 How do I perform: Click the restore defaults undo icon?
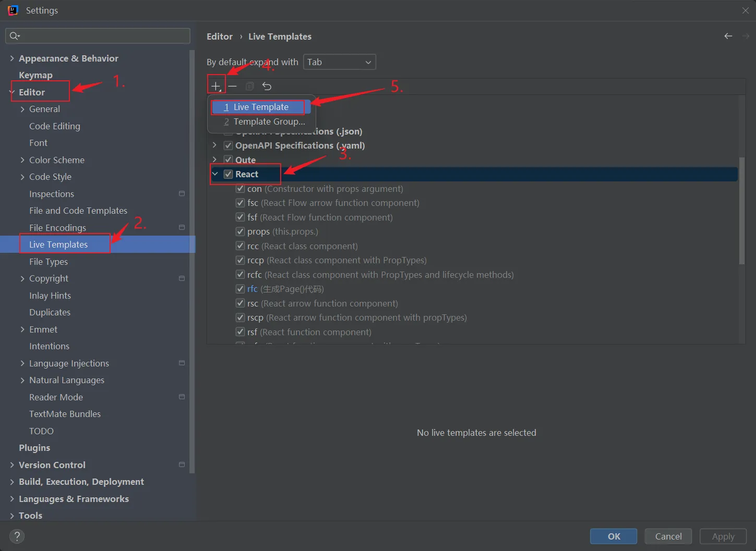tap(267, 86)
